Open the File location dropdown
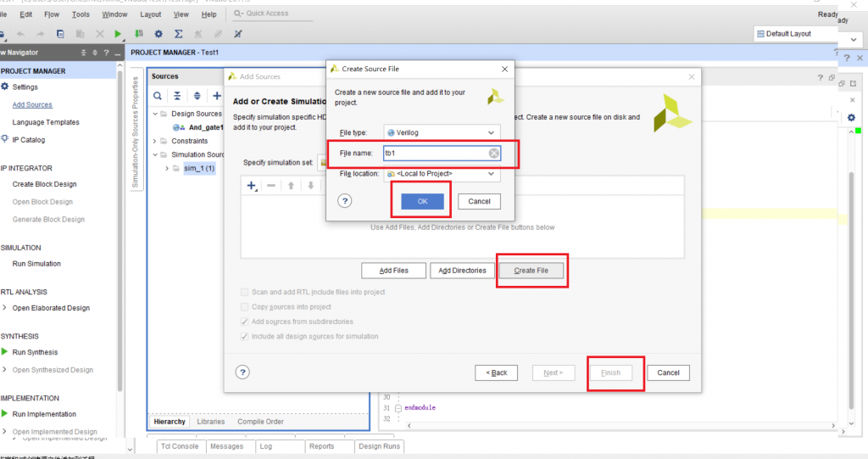This screenshot has width=868, height=459. tap(442, 174)
